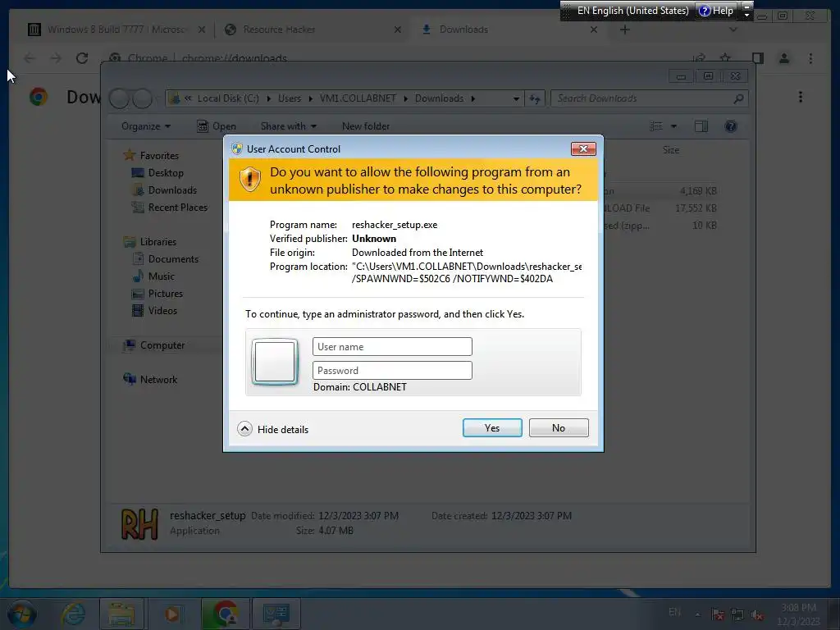Open view options dropdown arrow in Explorer
The width and height of the screenshot is (840, 630).
pos(673,126)
